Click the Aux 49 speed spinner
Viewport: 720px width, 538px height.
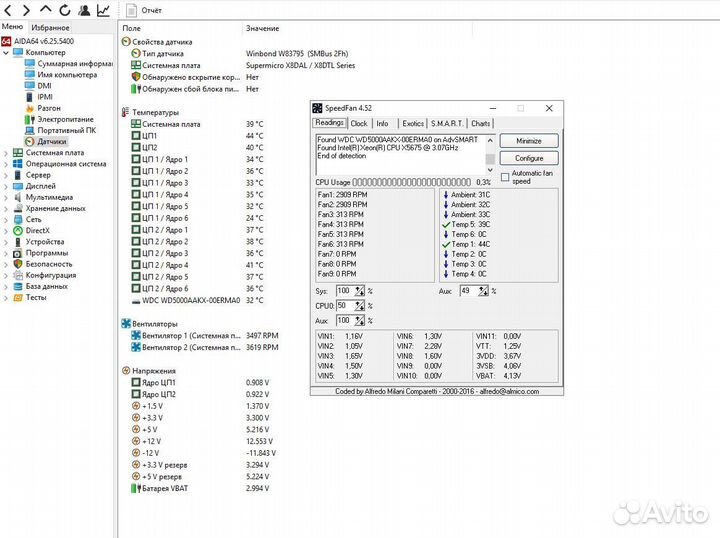[x=483, y=291]
